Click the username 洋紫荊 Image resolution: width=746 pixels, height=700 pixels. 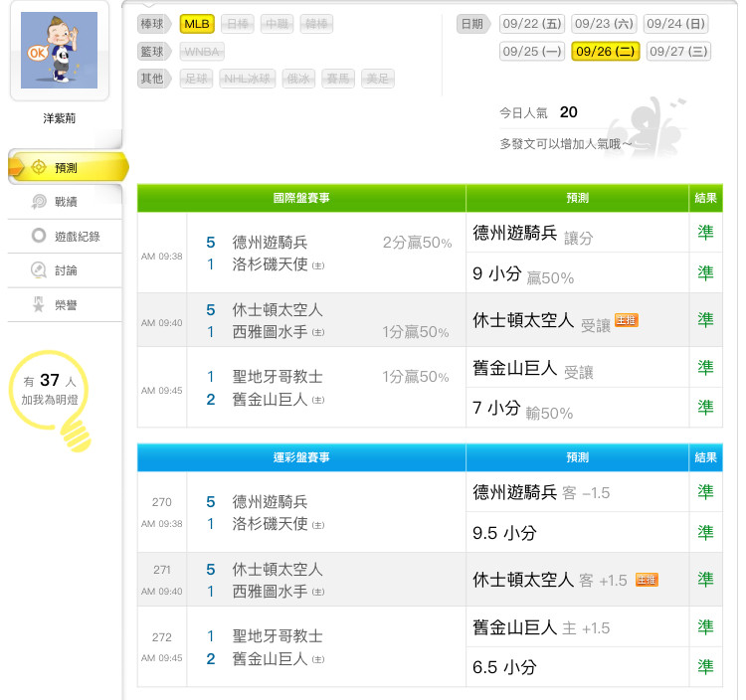coord(60,118)
